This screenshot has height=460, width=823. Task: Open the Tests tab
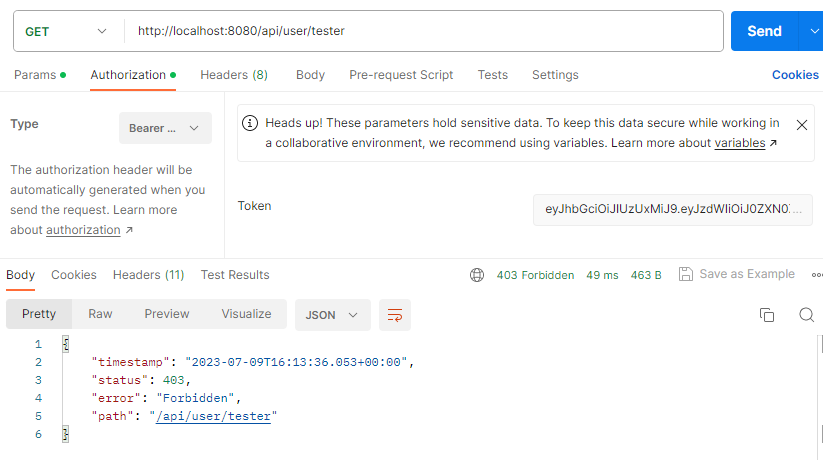click(x=492, y=75)
